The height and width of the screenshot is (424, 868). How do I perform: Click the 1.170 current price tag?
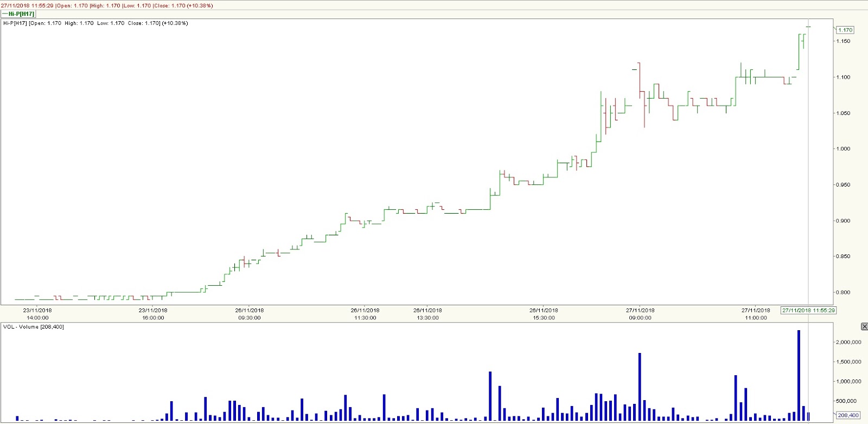845,30
